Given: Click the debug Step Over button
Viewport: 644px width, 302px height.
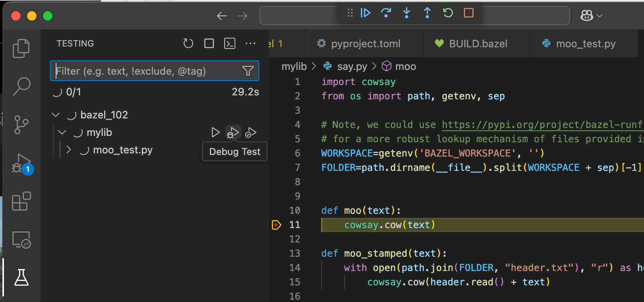Looking at the screenshot, I should click(x=386, y=13).
